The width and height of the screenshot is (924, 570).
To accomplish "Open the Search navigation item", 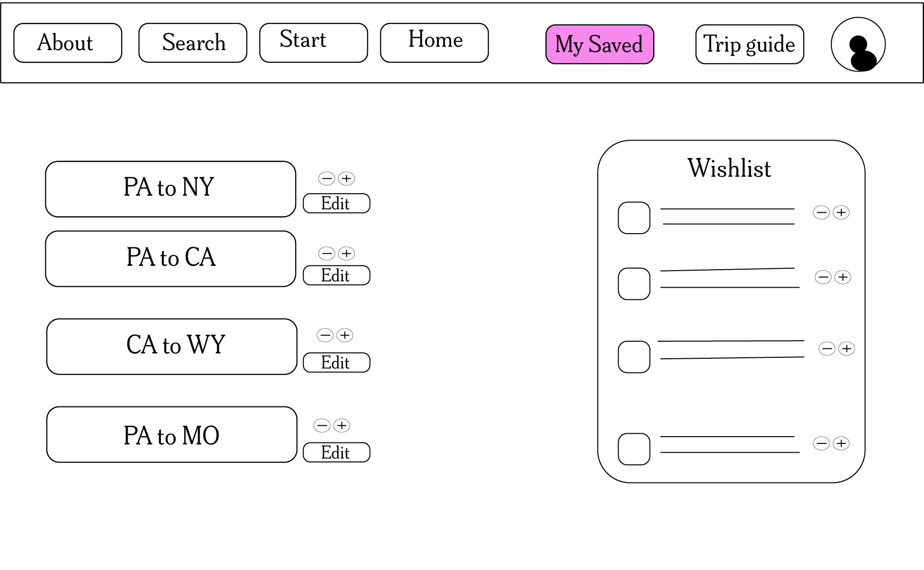I will pyautogui.click(x=193, y=43).
